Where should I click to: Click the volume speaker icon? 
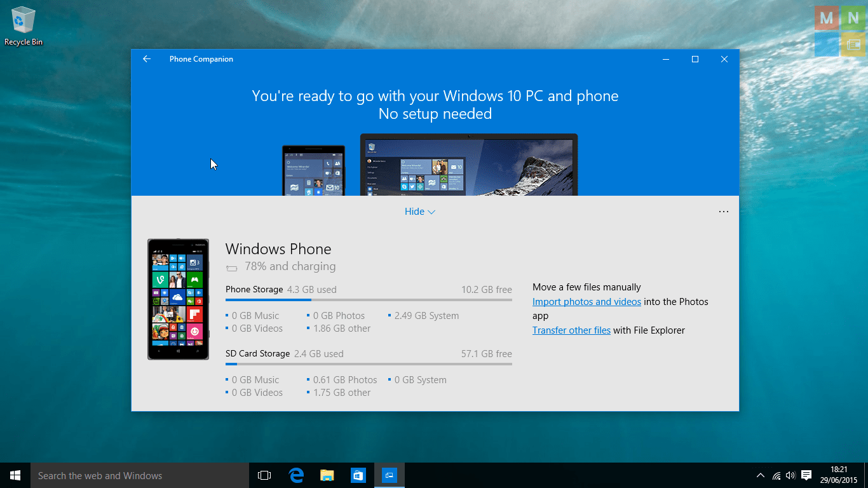point(790,475)
